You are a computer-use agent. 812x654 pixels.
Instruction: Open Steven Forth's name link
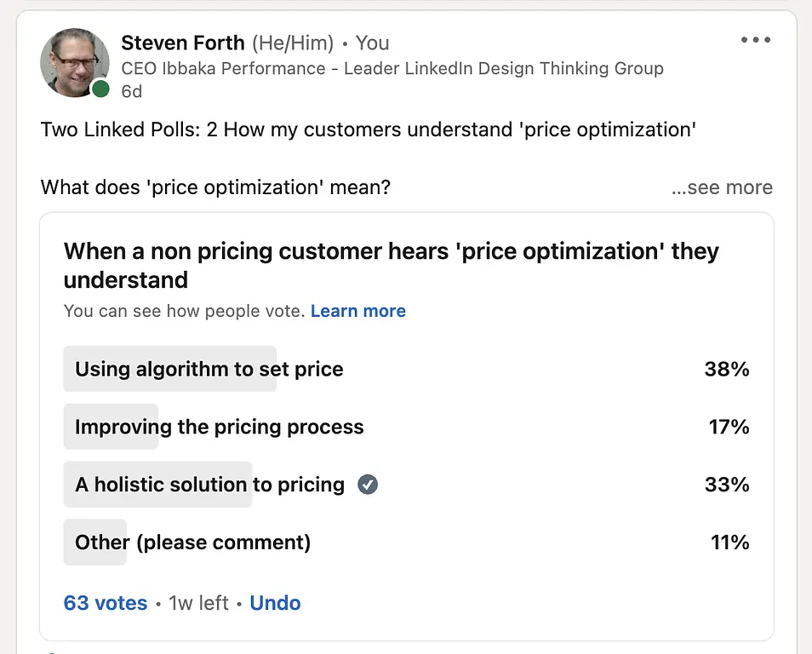(183, 43)
